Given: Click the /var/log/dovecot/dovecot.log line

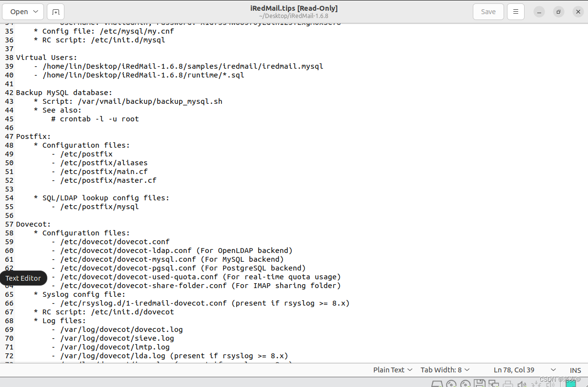Looking at the screenshot, I should [117, 329].
